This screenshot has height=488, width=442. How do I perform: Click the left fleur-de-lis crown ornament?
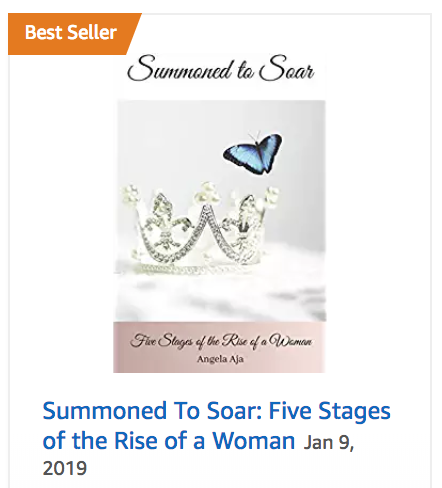[x=165, y=222]
